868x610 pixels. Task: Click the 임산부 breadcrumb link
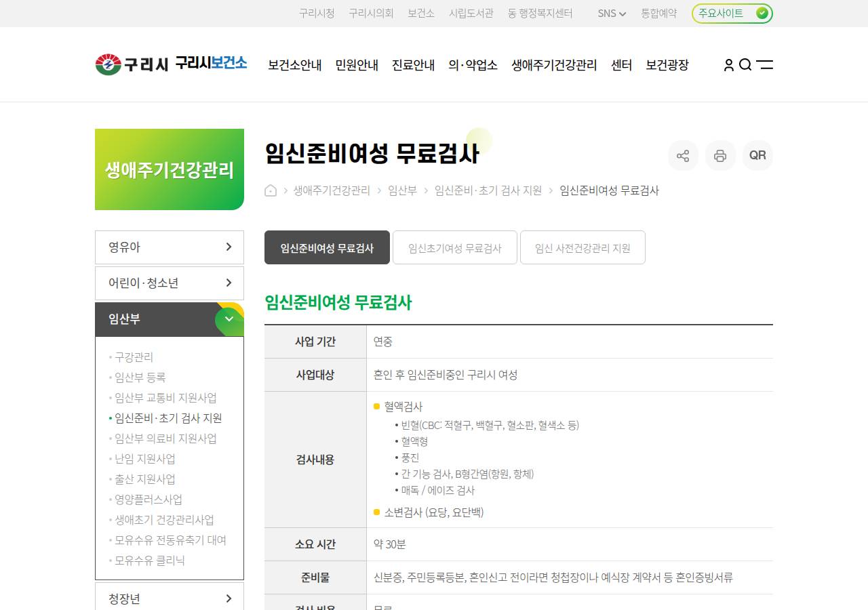402,190
